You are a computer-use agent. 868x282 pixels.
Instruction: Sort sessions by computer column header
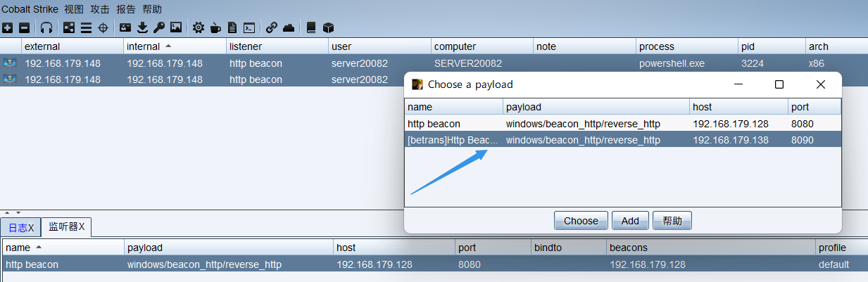click(482, 46)
